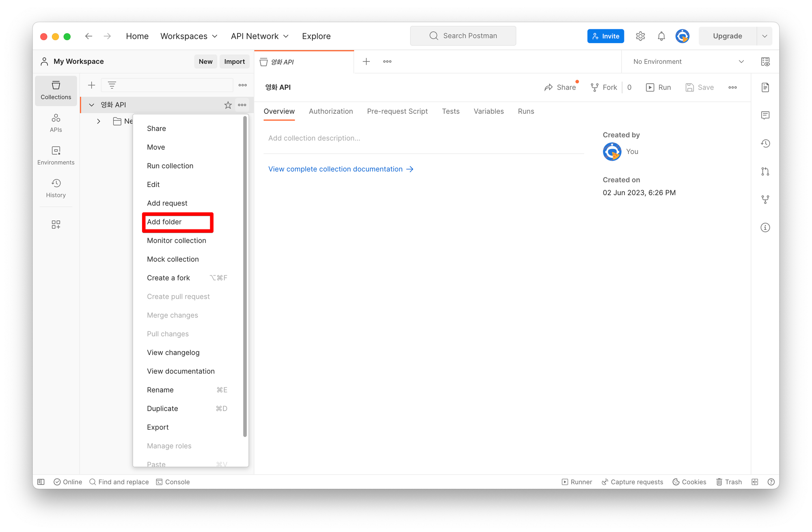Viewport: 812px width, 532px height.
Task: Open History in the sidebar
Action: click(56, 188)
